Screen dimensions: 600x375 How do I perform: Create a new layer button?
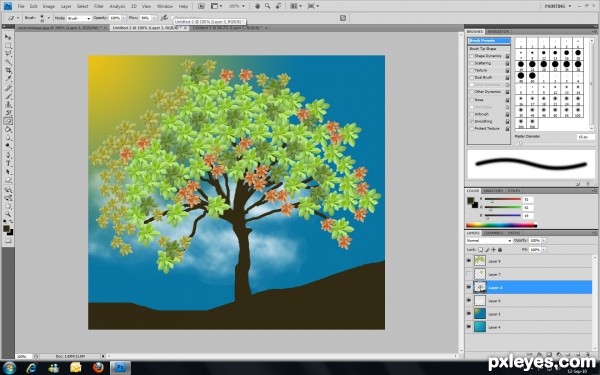tap(578, 355)
